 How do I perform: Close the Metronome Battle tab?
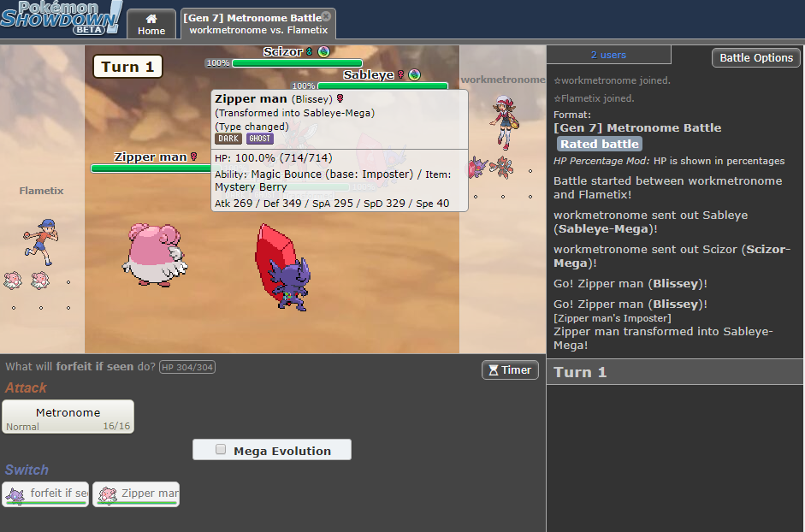(327, 16)
